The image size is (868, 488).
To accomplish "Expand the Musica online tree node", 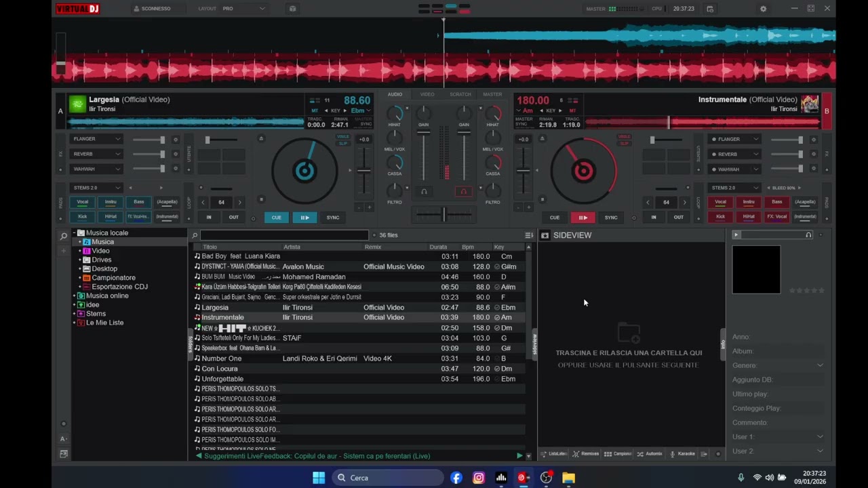I will tap(75, 296).
